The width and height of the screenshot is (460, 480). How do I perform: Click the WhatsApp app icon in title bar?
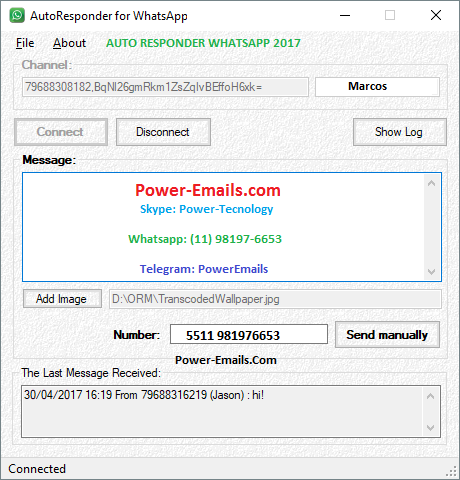click(17, 16)
